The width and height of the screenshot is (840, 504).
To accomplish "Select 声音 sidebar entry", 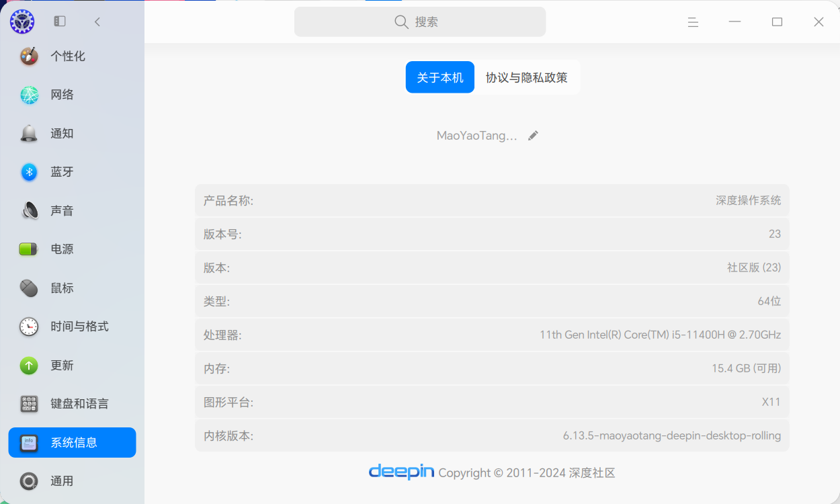I will pyautogui.click(x=72, y=211).
